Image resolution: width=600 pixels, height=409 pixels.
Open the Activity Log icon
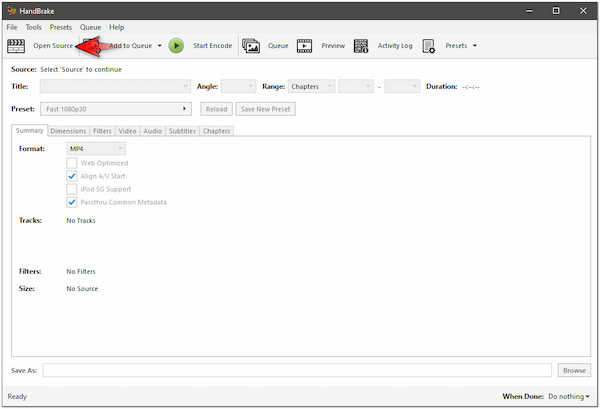[x=360, y=45]
